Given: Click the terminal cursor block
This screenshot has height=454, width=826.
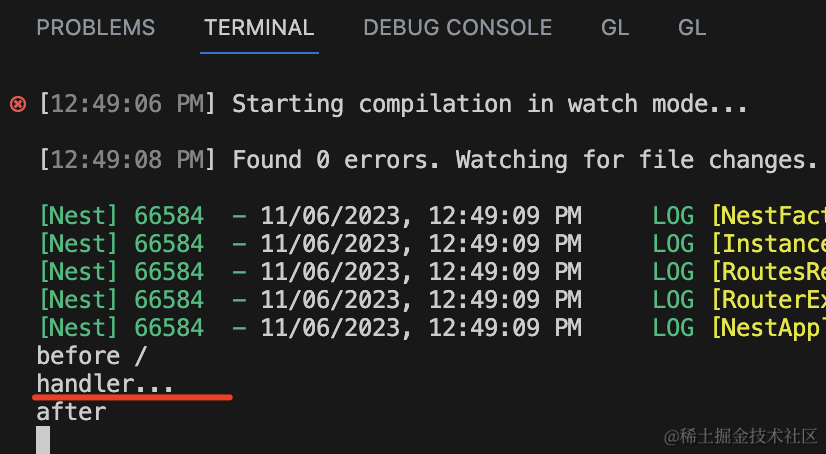Looking at the screenshot, I should 43,440.
